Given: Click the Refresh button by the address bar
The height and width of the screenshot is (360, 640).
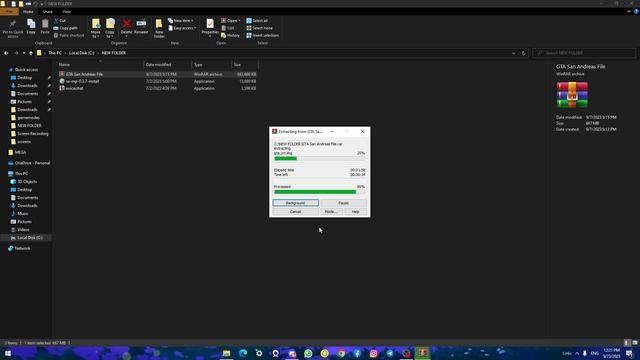Looking at the screenshot, I should tap(524, 53).
